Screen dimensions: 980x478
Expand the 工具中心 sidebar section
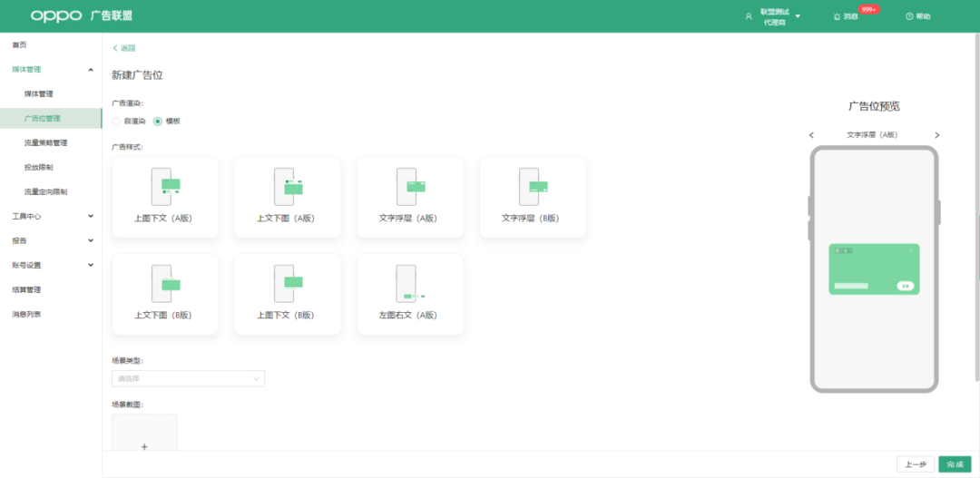coord(51,217)
